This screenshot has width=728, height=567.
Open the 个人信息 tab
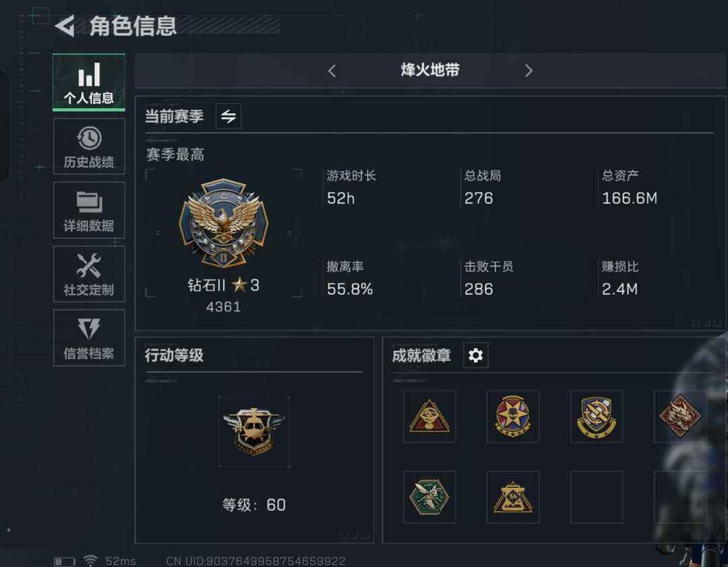89,83
